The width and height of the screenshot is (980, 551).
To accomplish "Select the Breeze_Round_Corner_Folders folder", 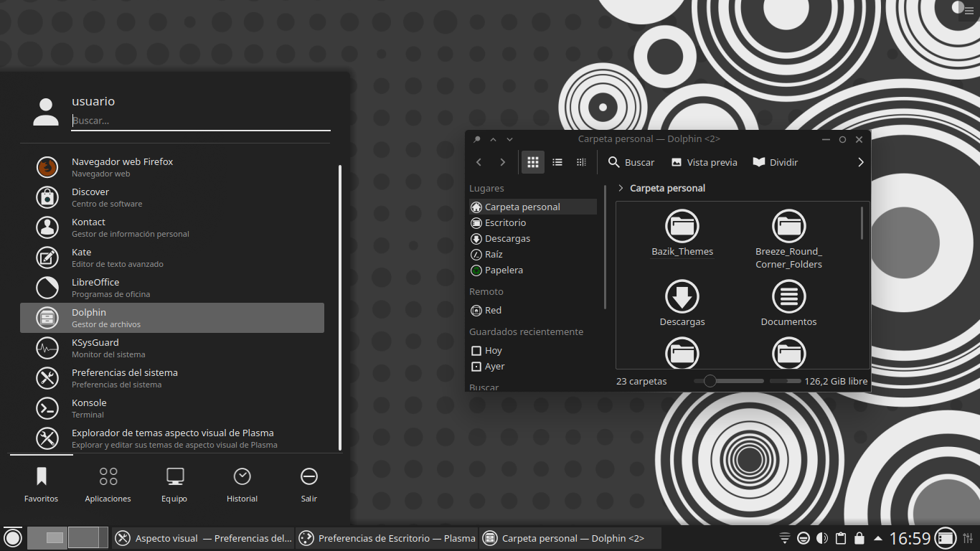I will 788,240.
